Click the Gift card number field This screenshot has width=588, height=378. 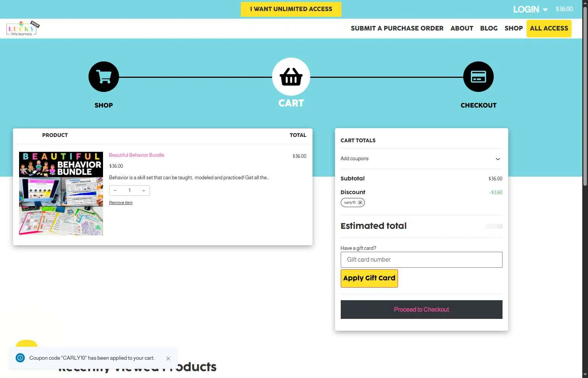click(x=421, y=260)
